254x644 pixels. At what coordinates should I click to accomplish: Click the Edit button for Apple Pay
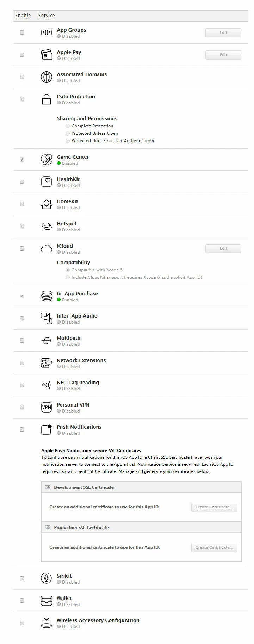(x=223, y=55)
